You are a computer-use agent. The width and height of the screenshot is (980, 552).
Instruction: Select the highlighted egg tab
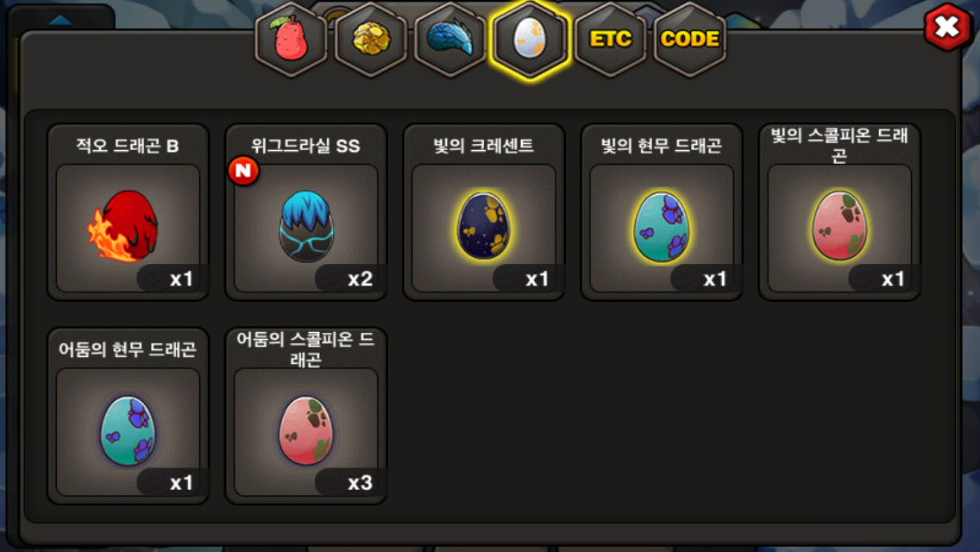coord(530,40)
